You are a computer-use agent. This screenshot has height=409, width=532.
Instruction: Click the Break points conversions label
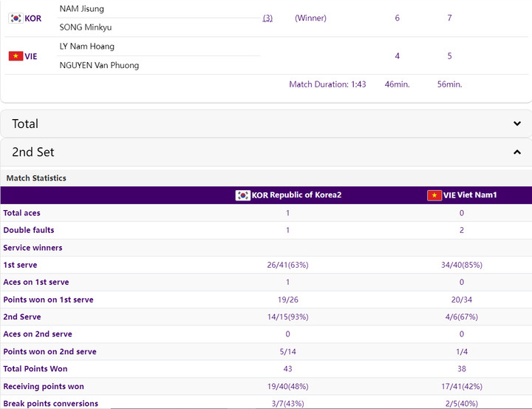point(50,404)
